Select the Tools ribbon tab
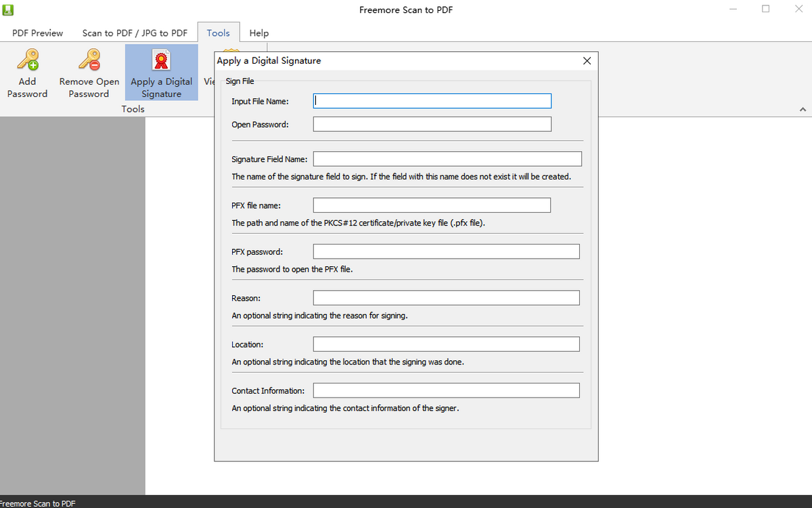812x508 pixels. click(219, 33)
